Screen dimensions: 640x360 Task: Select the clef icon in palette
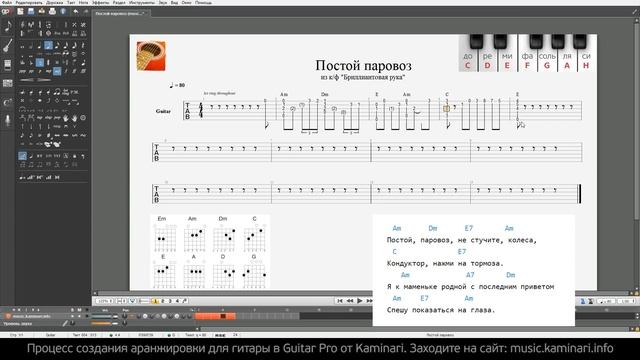(x=22, y=25)
